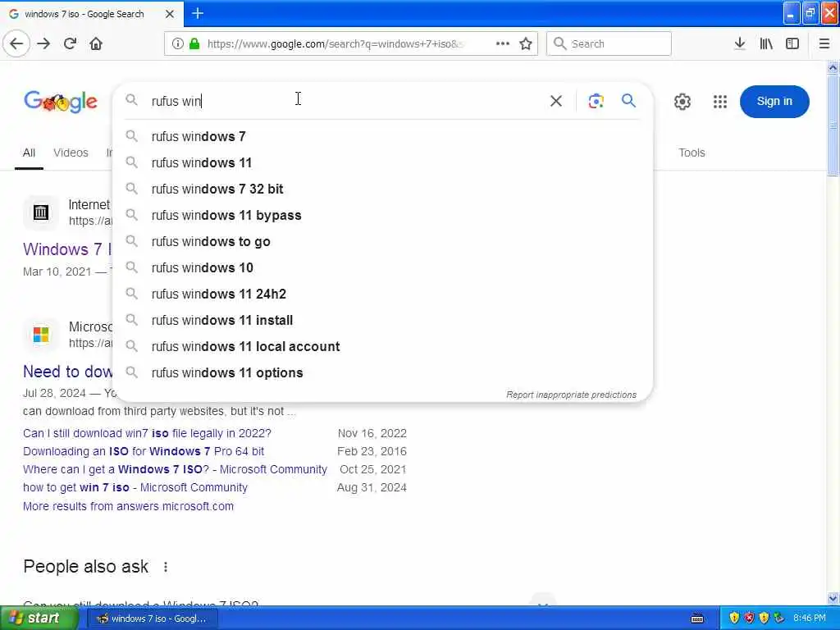This screenshot has width=840, height=630.
Task: Search by image with Google Lens
Action: (x=596, y=101)
